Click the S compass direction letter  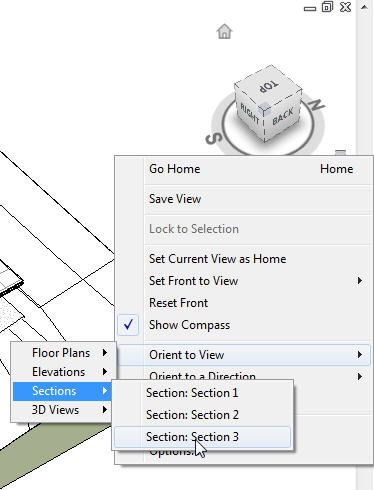(214, 139)
